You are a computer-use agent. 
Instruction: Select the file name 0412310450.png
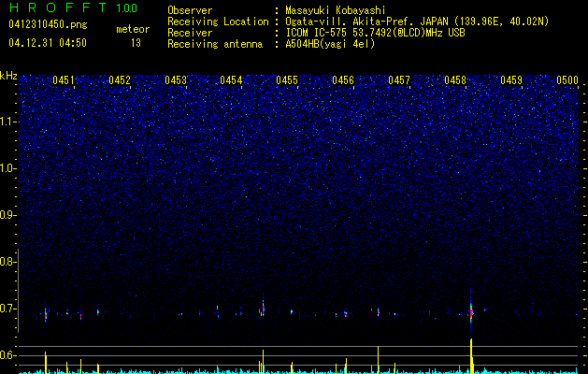pyautogui.click(x=48, y=25)
